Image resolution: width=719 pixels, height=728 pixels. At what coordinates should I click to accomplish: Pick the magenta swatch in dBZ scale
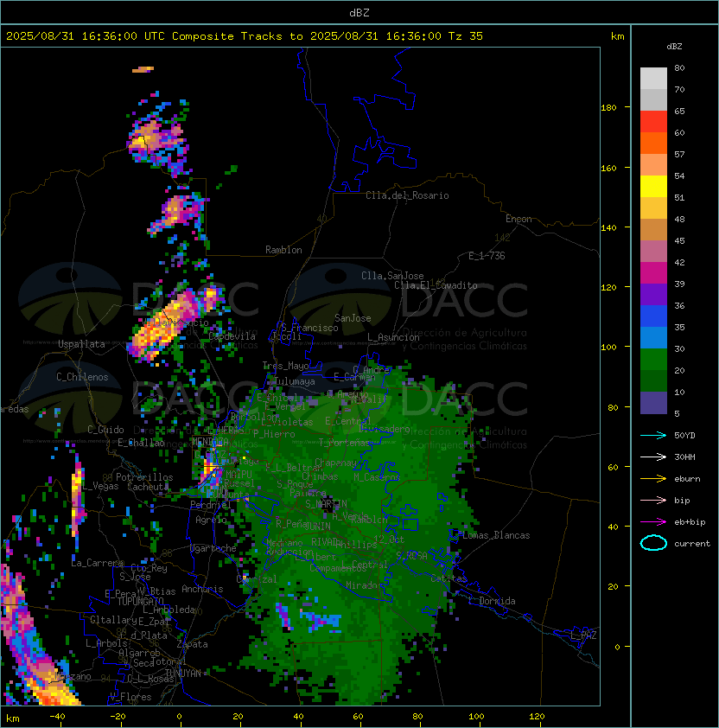click(x=653, y=272)
